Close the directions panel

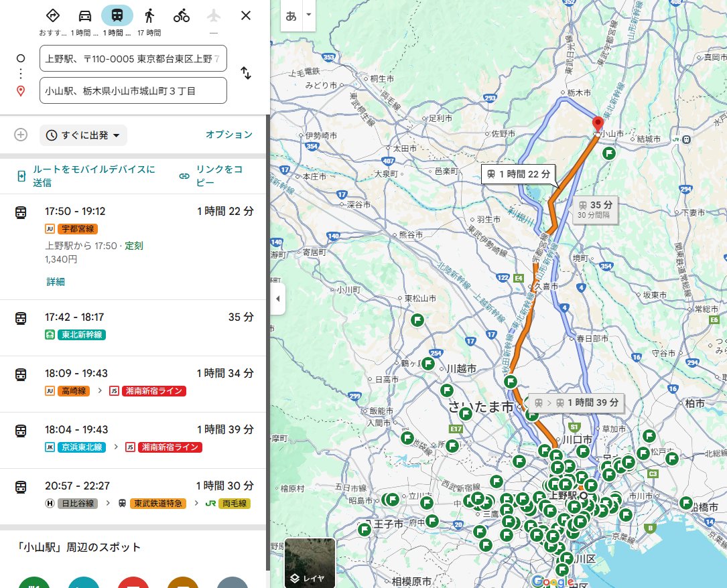click(x=246, y=15)
